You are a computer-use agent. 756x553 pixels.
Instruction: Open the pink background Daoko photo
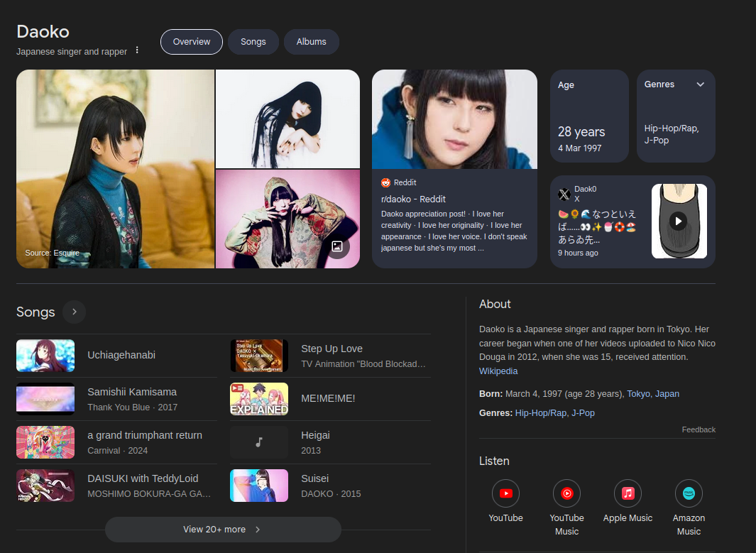[x=287, y=219]
